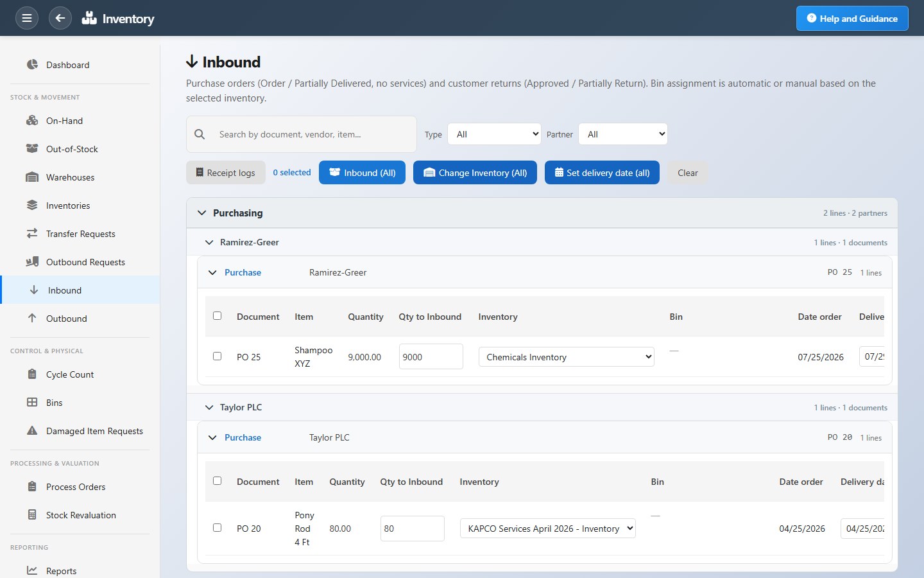Click the Qty to Inbound field showing 9000
Viewport: 924px width, 578px height.
(431, 356)
